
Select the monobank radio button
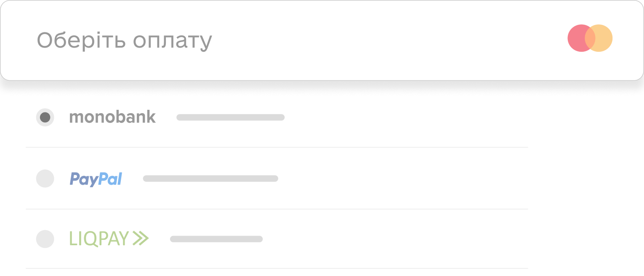[x=45, y=117]
